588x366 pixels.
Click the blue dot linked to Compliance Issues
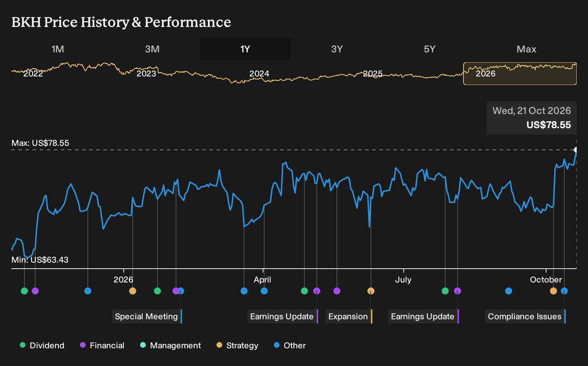pos(564,291)
